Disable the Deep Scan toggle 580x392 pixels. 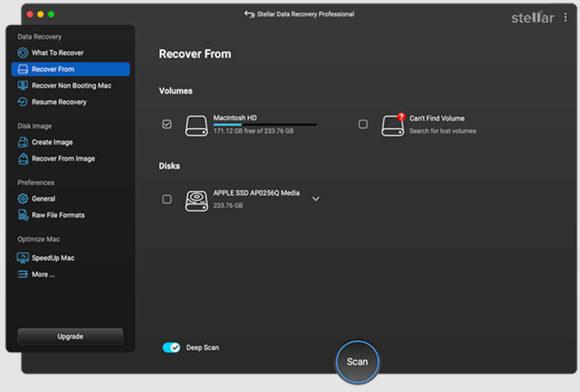171,347
